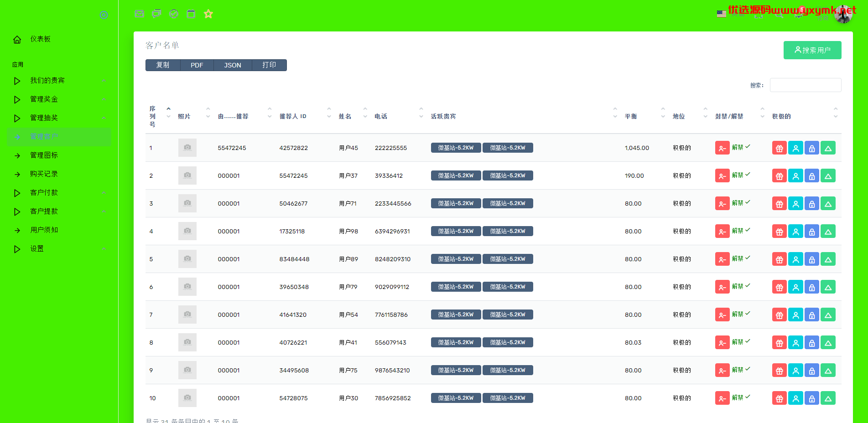
Task: Click the calendar icon in top toolbar
Action: [191, 14]
